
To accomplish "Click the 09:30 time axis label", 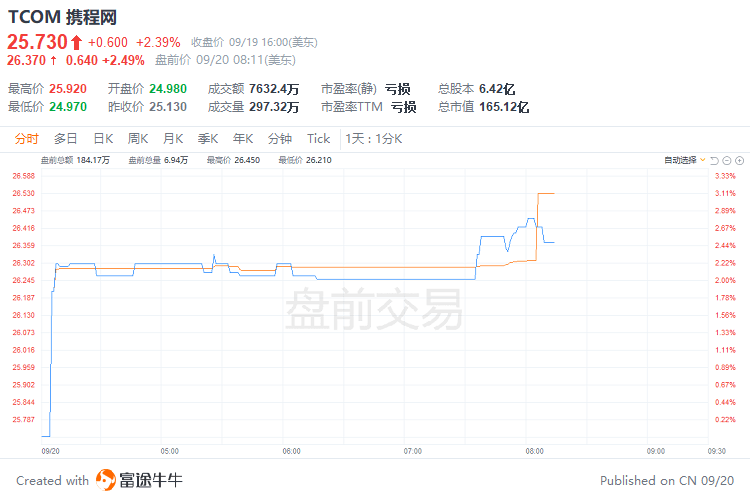I will coord(717,451).
